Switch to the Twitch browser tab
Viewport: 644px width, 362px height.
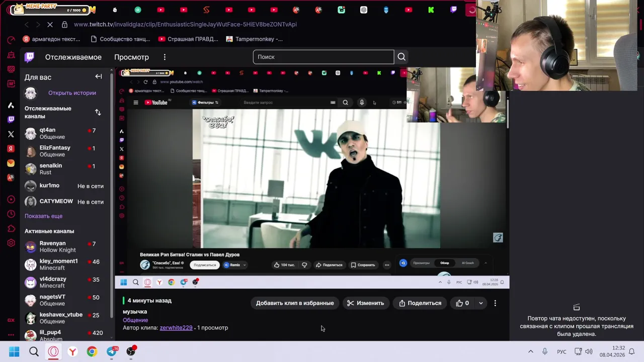(454, 10)
